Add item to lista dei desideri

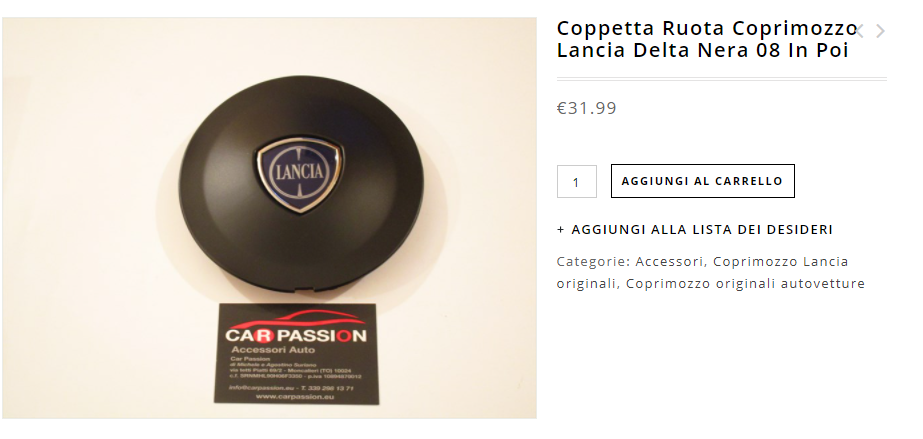695,230
